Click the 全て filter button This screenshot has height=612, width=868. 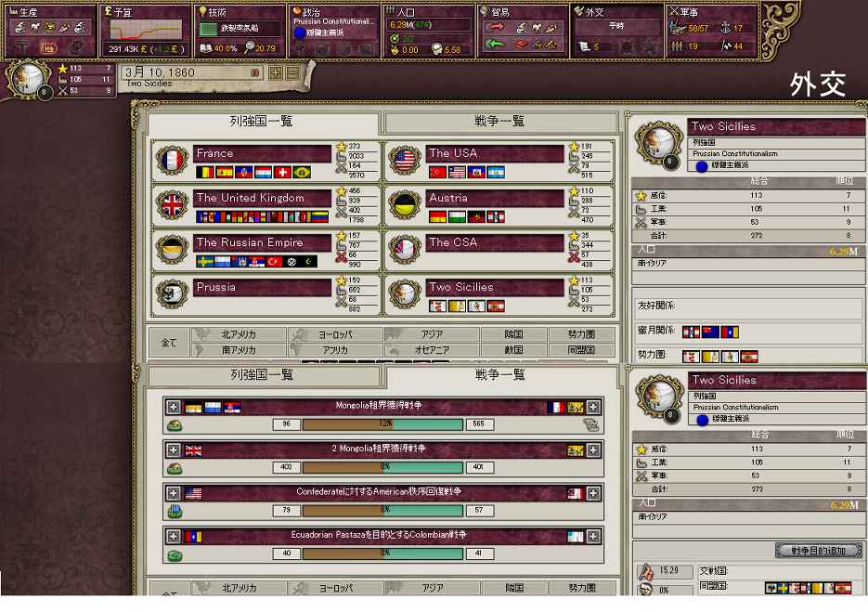click(x=168, y=343)
